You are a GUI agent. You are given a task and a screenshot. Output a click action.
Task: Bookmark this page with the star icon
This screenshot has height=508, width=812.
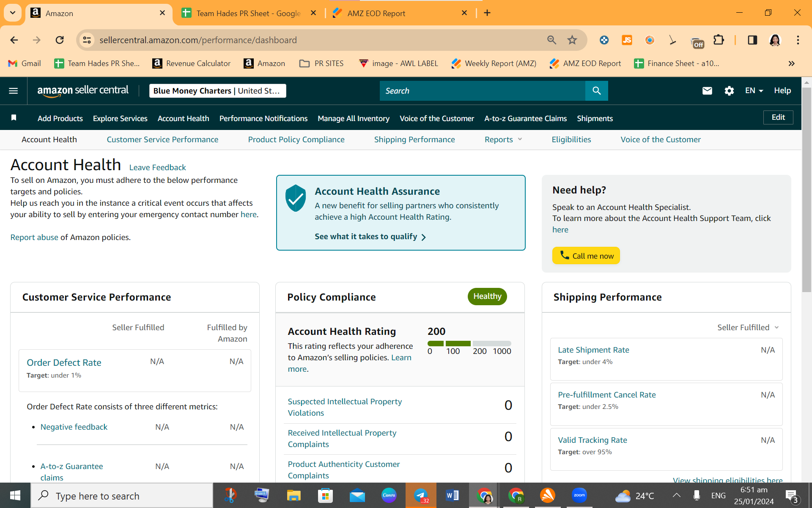[572, 40]
